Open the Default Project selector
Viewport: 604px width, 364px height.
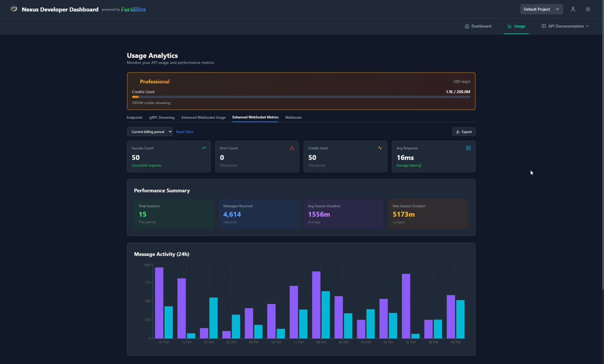pyautogui.click(x=541, y=9)
